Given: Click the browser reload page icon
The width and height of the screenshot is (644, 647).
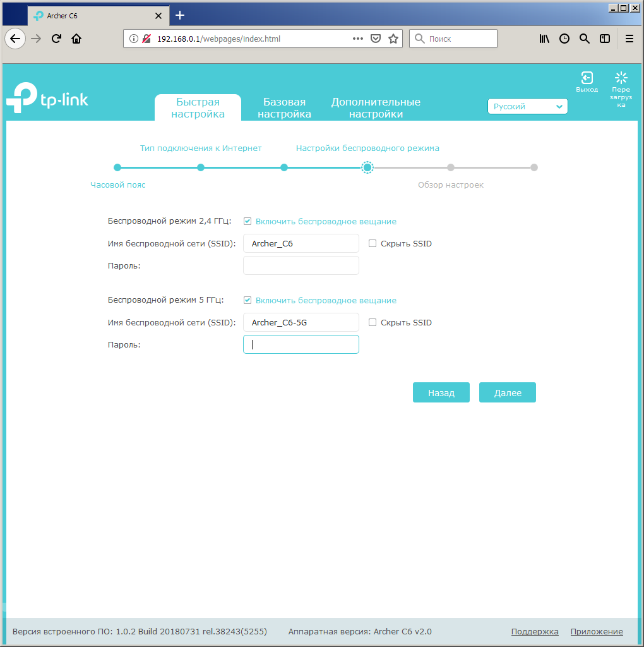Looking at the screenshot, I should point(56,39).
